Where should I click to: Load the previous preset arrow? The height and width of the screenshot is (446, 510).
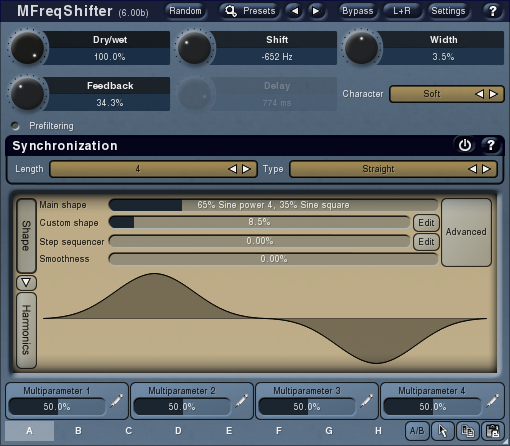pyautogui.click(x=295, y=11)
